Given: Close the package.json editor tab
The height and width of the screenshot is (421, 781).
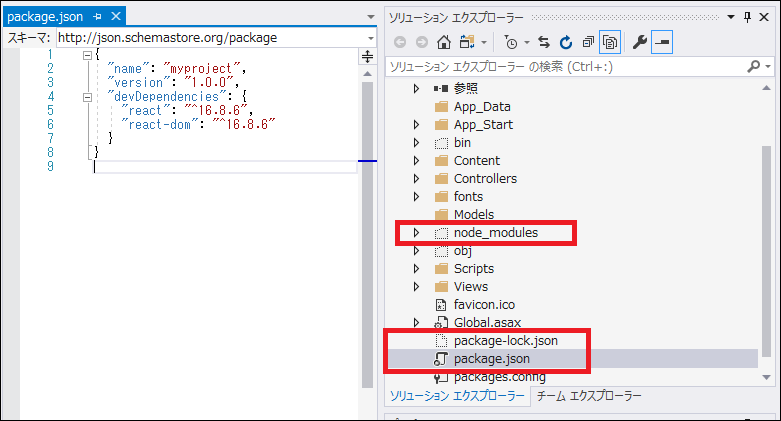Looking at the screenshot, I should (116, 16).
